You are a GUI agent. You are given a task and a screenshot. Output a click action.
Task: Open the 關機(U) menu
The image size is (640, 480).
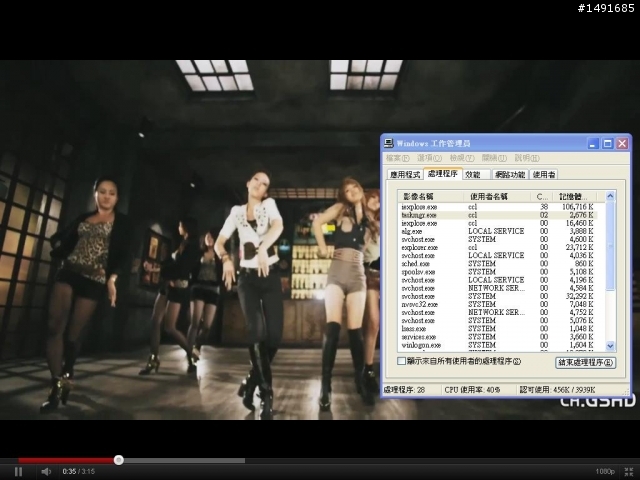(x=494, y=158)
